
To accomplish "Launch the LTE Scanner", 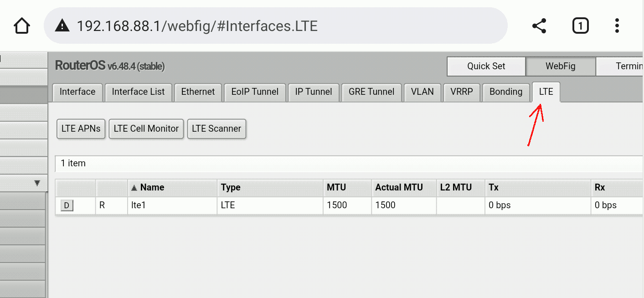I will [x=216, y=129].
